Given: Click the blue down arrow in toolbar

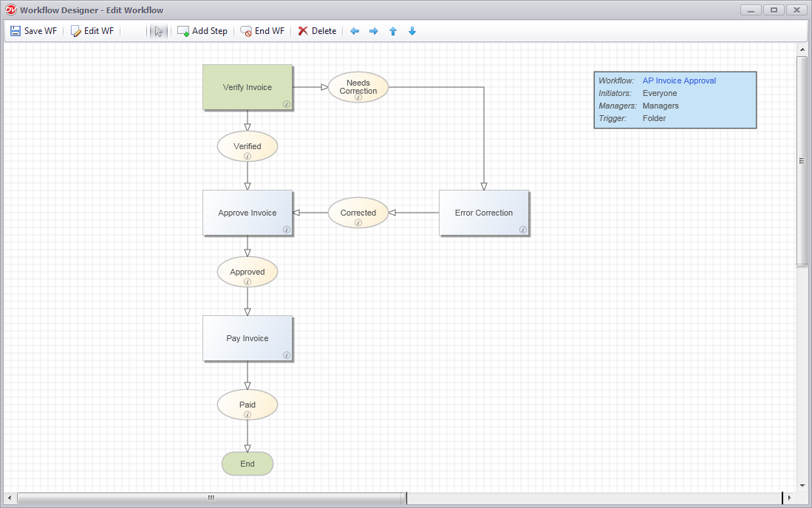Looking at the screenshot, I should [412, 31].
